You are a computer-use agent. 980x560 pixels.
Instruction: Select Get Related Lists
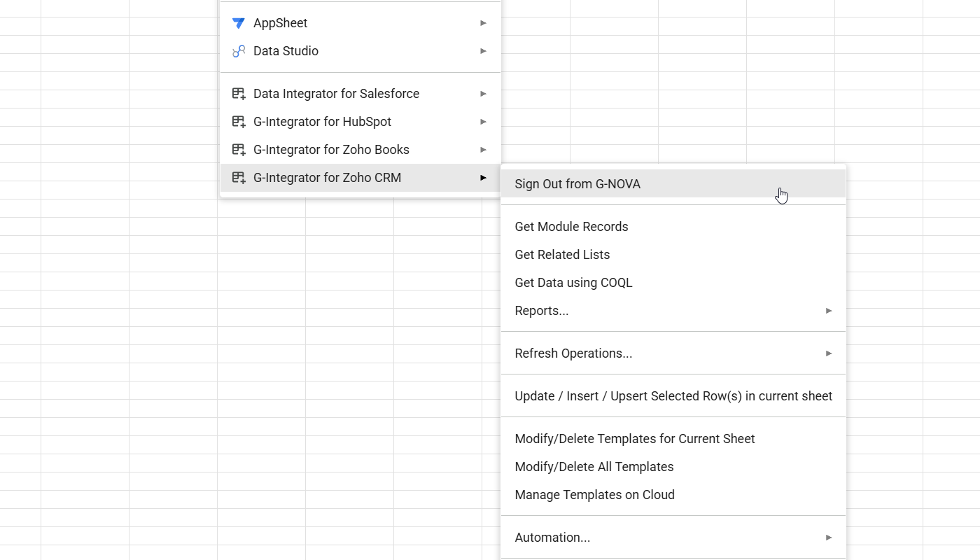(x=673, y=255)
